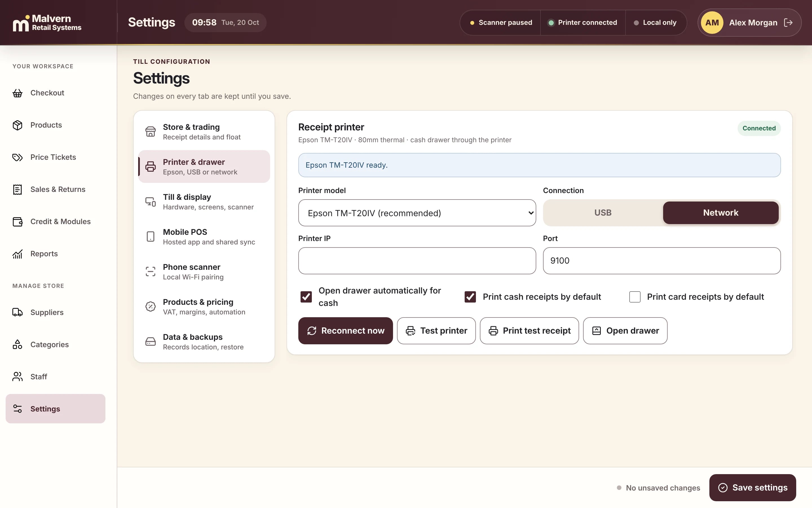Click the Products box icon
This screenshot has height=508, width=812.
click(x=17, y=125)
